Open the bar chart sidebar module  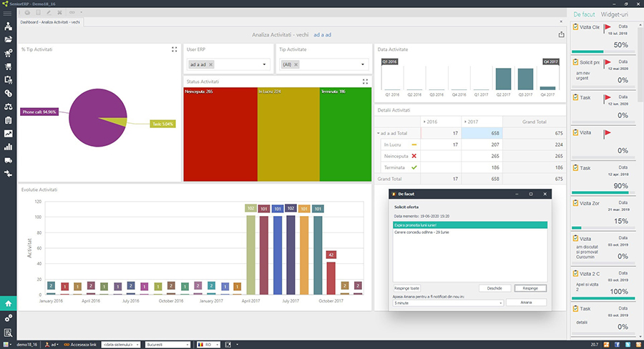coord(8,147)
